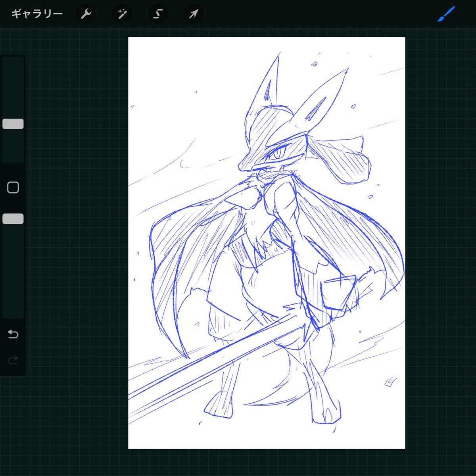
Task: Open the Adjustments magic wand menu
Action: coord(122,14)
